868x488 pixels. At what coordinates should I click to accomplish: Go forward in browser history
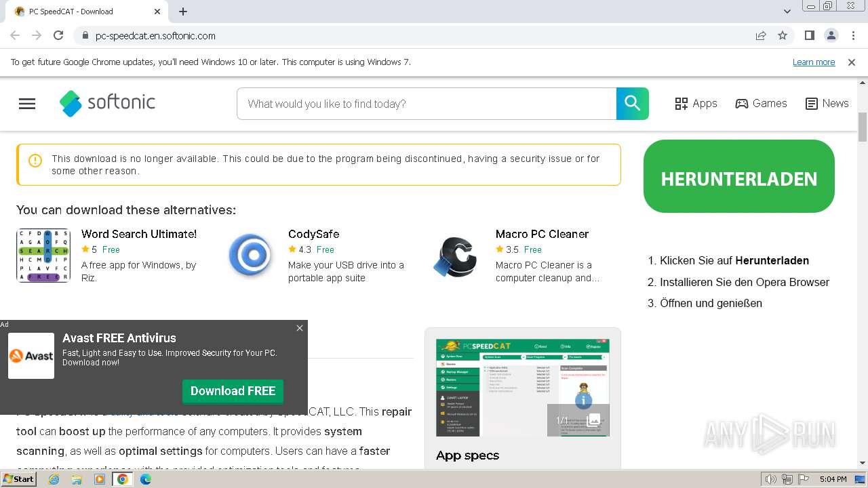pos(37,35)
